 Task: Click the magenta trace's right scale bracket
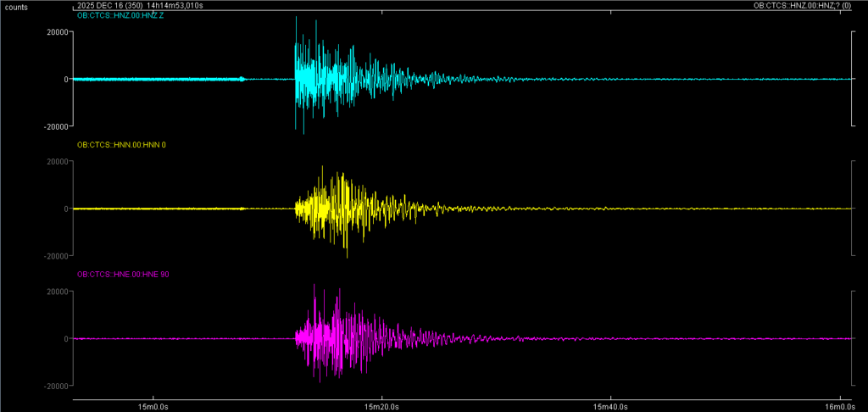click(852, 338)
